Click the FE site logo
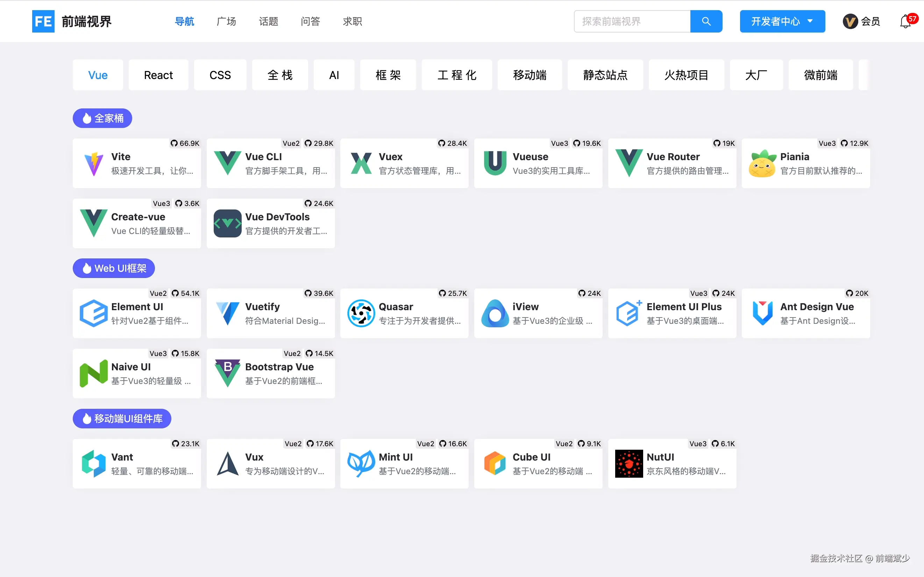Viewport: 924px width, 577px height. tap(43, 21)
